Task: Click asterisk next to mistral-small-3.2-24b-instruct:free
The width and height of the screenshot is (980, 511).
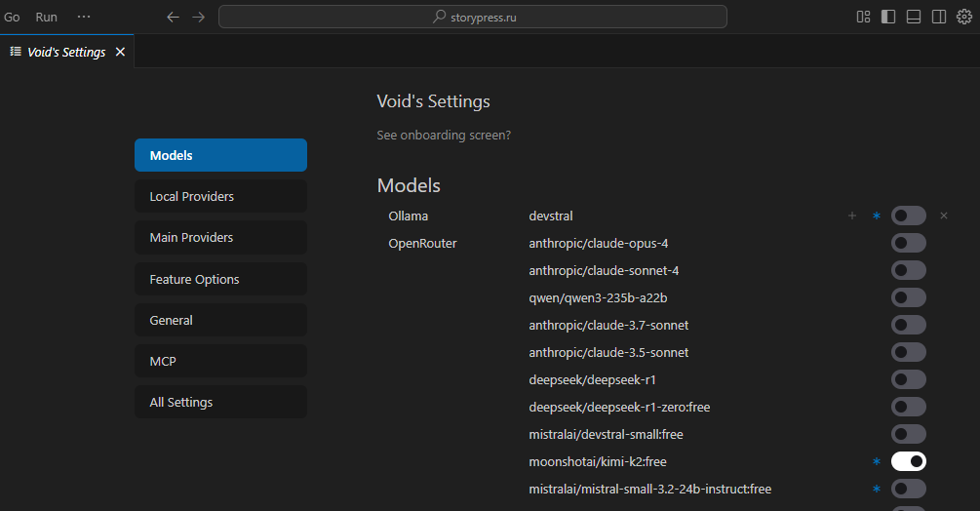Action: [x=877, y=490]
